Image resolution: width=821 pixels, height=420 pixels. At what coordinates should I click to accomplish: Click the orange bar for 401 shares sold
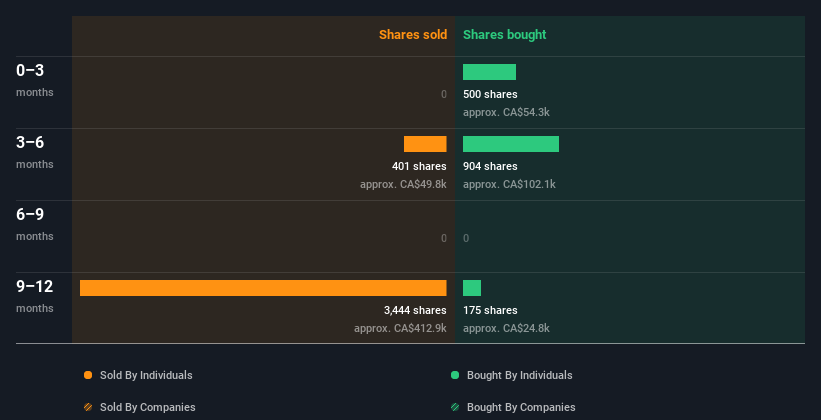click(425, 144)
